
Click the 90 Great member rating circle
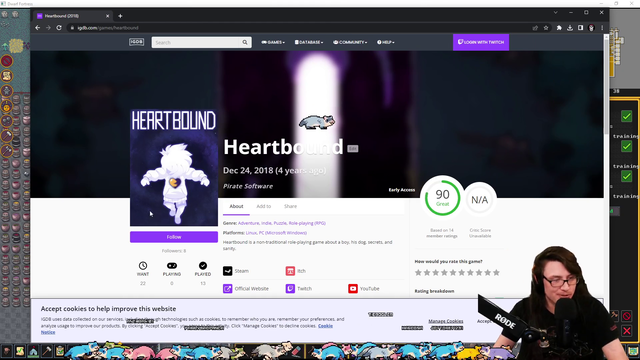point(442,198)
